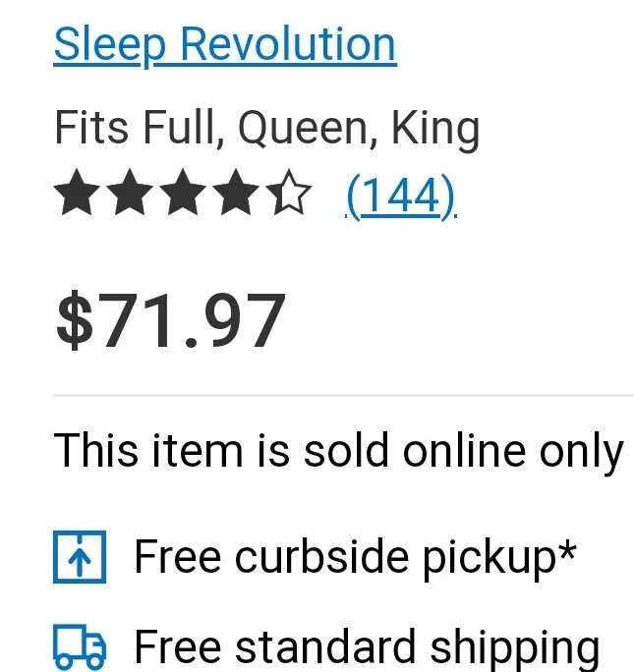Click the word "Fits" before the sizes
The image size is (634, 672).
[x=91, y=128]
